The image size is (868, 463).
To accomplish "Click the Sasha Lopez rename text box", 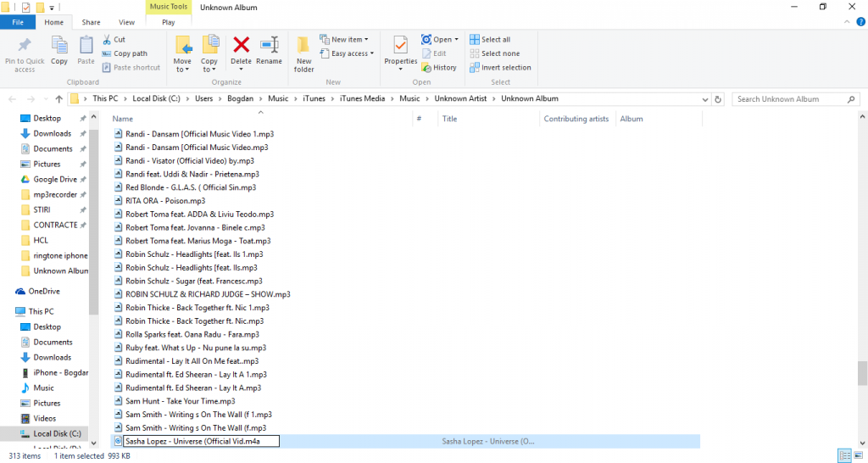I will (x=201, y=442).
